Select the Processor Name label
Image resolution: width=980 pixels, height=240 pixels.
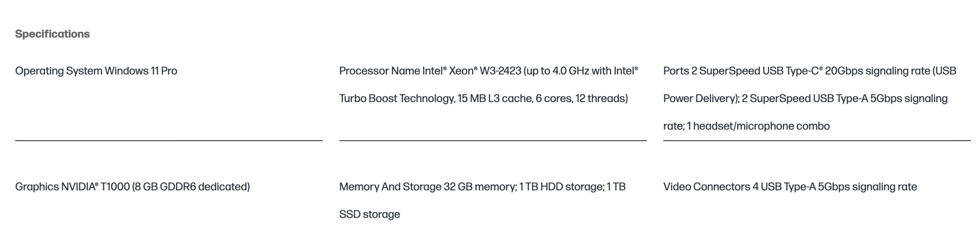pyautogui.click(x=379, y=71)
